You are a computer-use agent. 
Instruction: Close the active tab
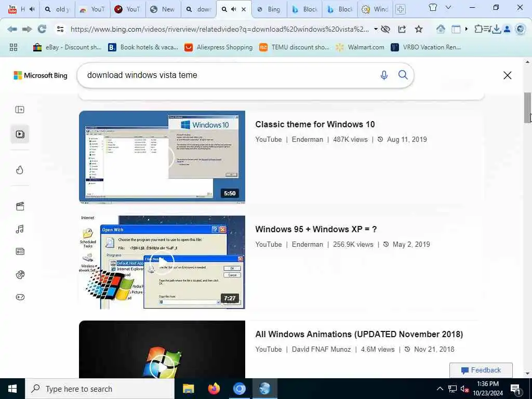pos(244,9)
